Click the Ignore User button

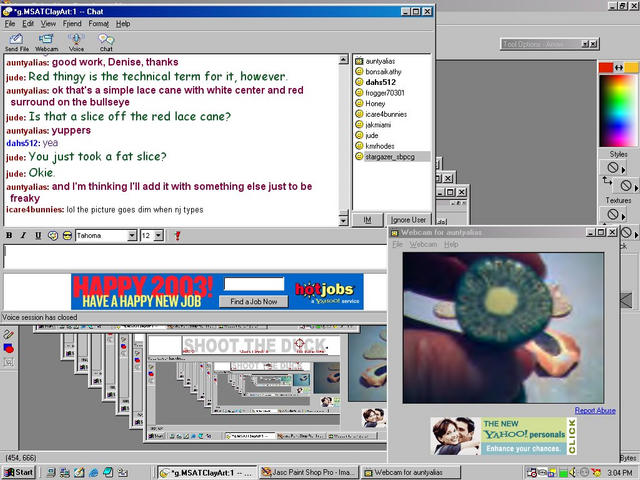[x=408, y=220]
